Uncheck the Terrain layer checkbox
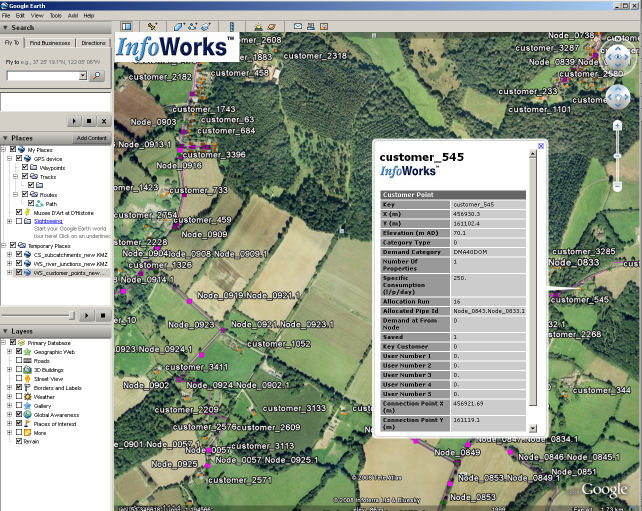This screenshot has height=511, width=642. click(x=19, y=441)
